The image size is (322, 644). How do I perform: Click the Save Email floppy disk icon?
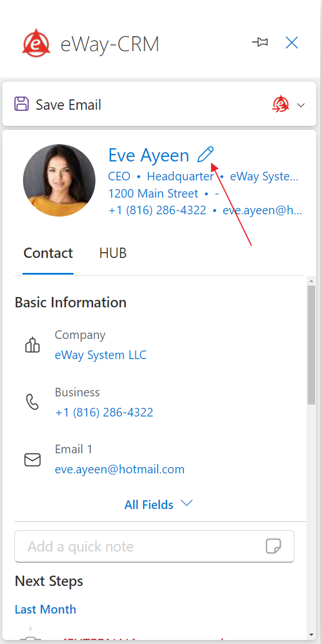pos(21,105)
